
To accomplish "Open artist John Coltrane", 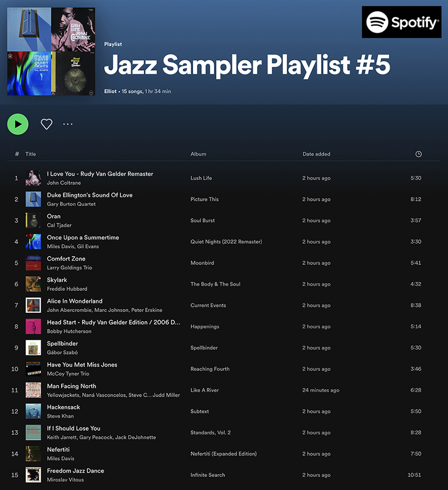I will click(x=64, y=183).
